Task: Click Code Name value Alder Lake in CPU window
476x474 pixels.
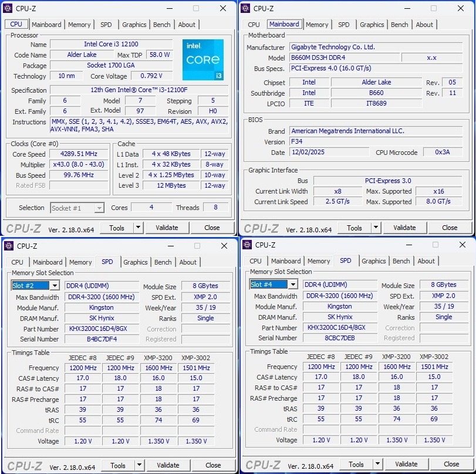Action: pos(82,55)
